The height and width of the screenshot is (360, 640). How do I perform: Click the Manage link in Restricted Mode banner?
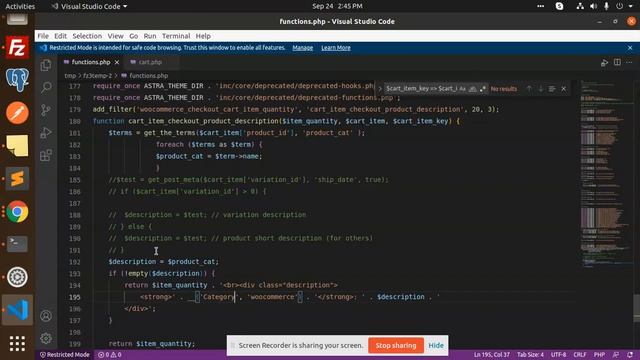(302, 48)
